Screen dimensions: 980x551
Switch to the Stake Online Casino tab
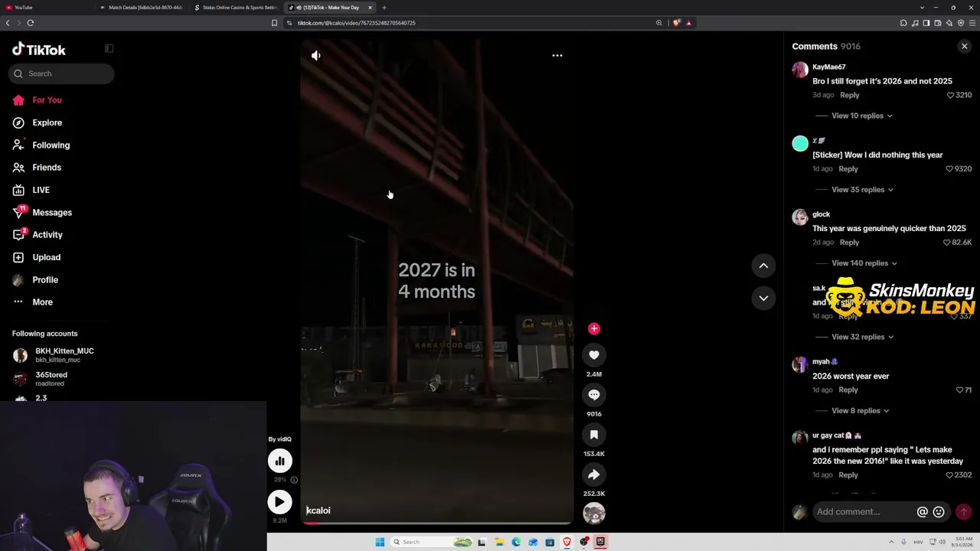(x=237, y=8)
